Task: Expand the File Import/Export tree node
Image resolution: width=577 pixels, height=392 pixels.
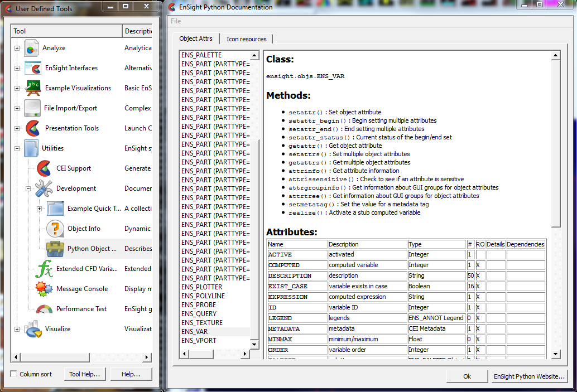Action: [17, 108]
